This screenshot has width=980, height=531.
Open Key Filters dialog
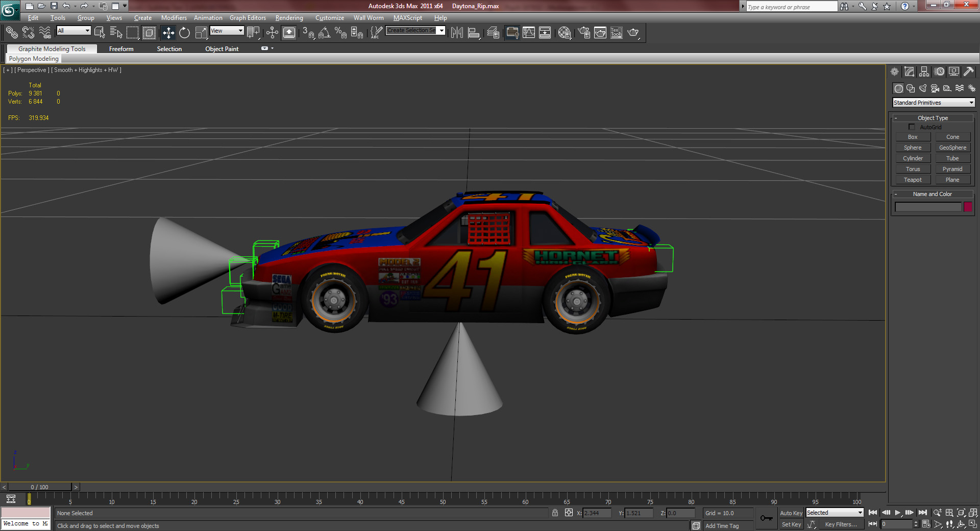coord(841,524)
